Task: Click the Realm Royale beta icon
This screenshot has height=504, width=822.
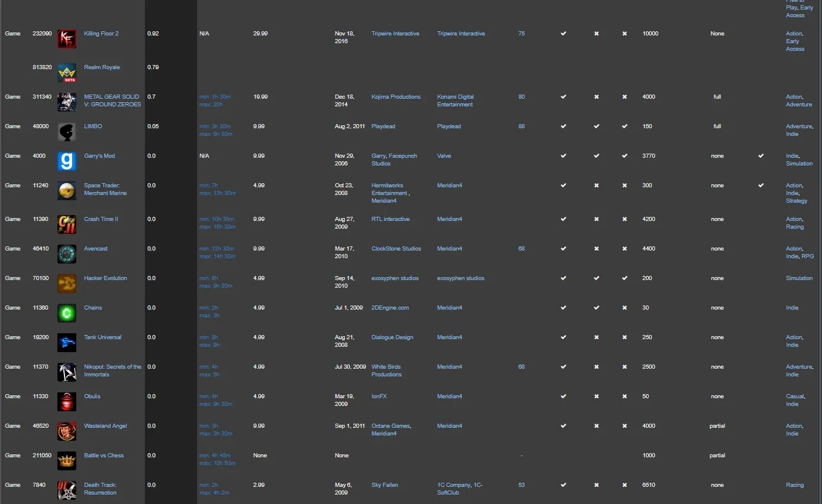Action: pos(67,73)
